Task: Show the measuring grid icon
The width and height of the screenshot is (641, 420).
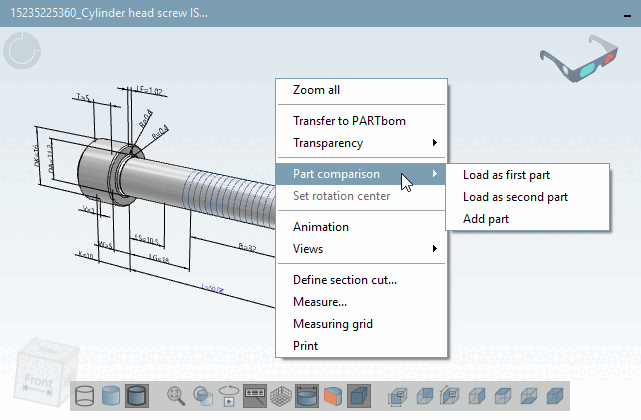Action: 281,396
